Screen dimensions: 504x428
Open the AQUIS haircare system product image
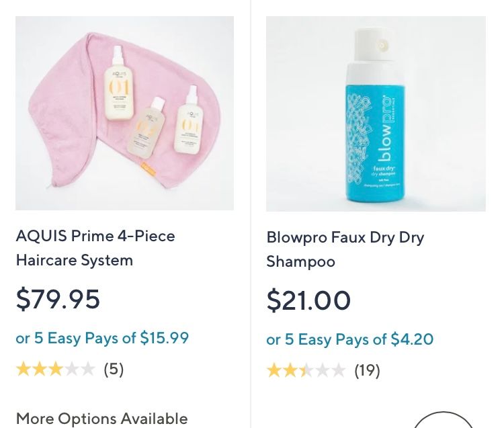124,113
